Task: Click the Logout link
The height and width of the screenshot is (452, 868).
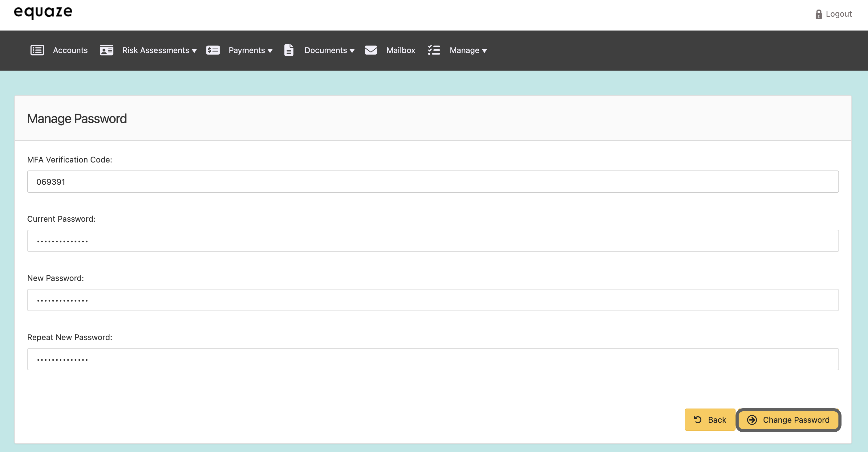Action: [x=838, y=14]
